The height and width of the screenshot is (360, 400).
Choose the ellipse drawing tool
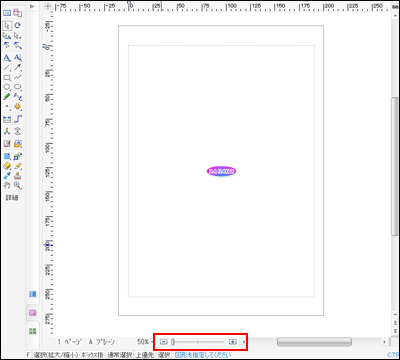tap(18, 87)
